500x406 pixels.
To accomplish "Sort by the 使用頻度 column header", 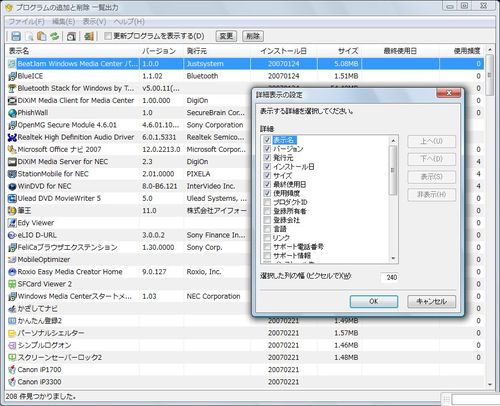I will [462, 51].
